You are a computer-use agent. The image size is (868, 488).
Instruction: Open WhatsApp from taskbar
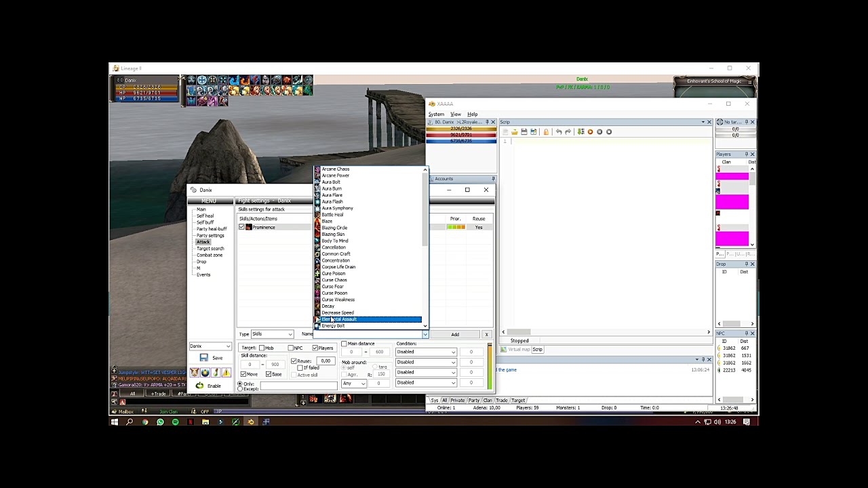tap(160, 422)
